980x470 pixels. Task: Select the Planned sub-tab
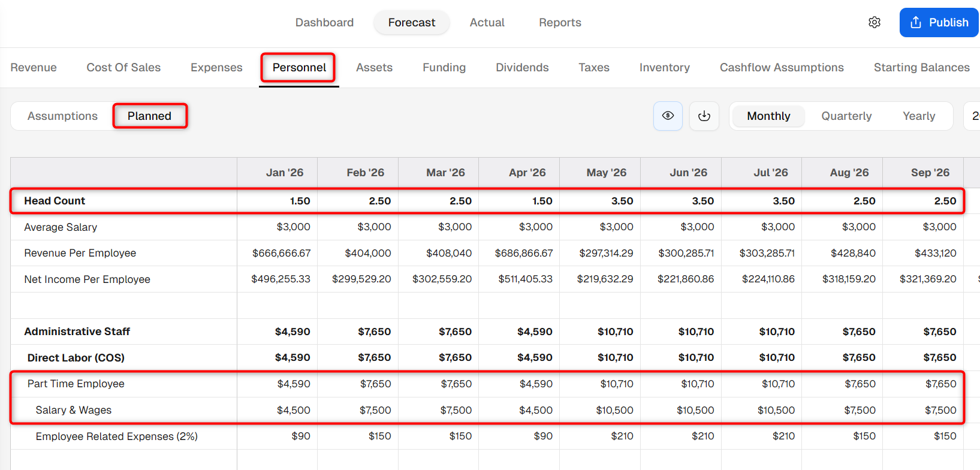(x=149, y=116)
